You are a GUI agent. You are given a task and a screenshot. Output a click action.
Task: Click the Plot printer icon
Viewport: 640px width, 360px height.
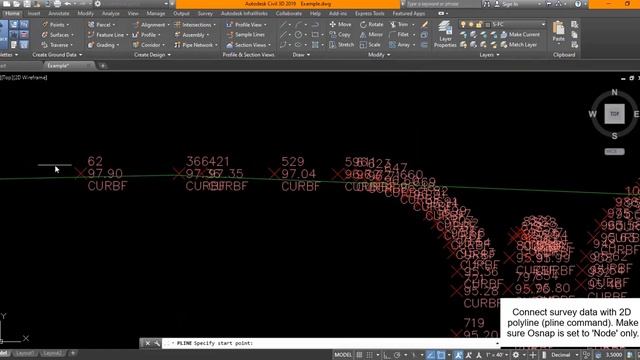[x=58, y=4]
